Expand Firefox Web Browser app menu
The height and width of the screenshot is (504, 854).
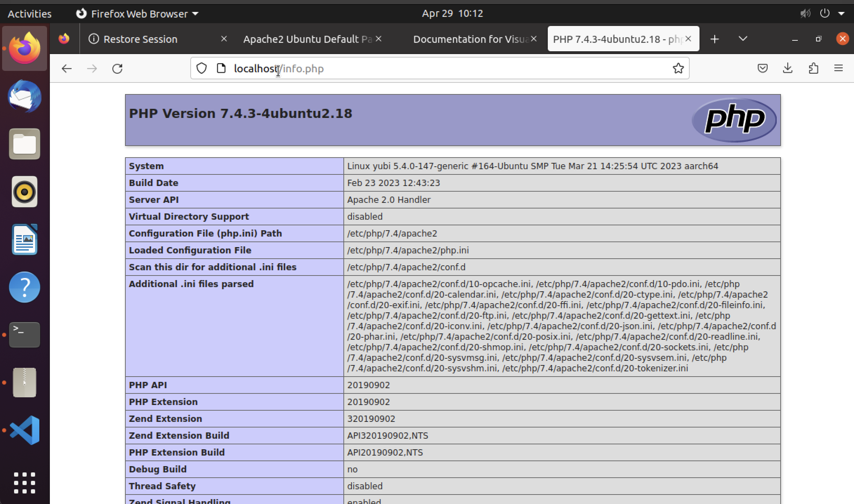[x=137, y=14]
